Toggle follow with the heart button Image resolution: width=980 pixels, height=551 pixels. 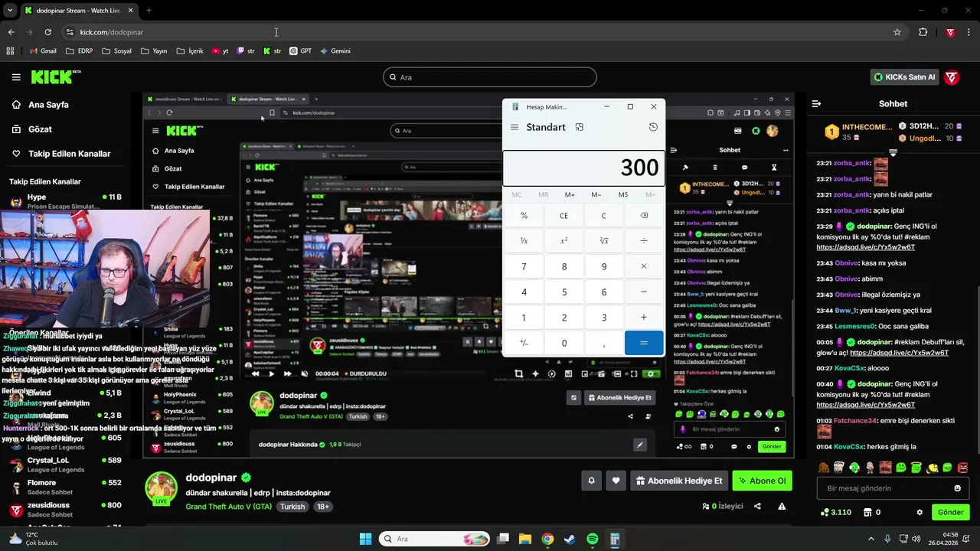click(616, 481)
